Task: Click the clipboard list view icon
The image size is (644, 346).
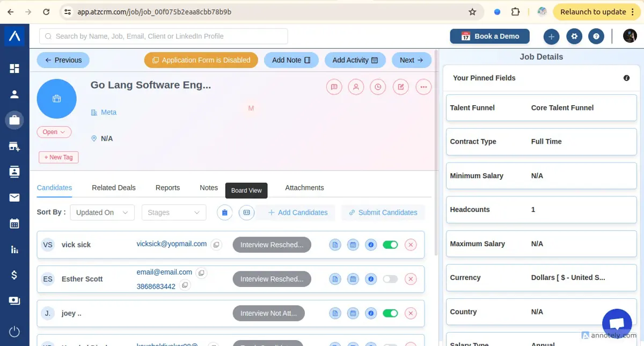Action: 225,212
